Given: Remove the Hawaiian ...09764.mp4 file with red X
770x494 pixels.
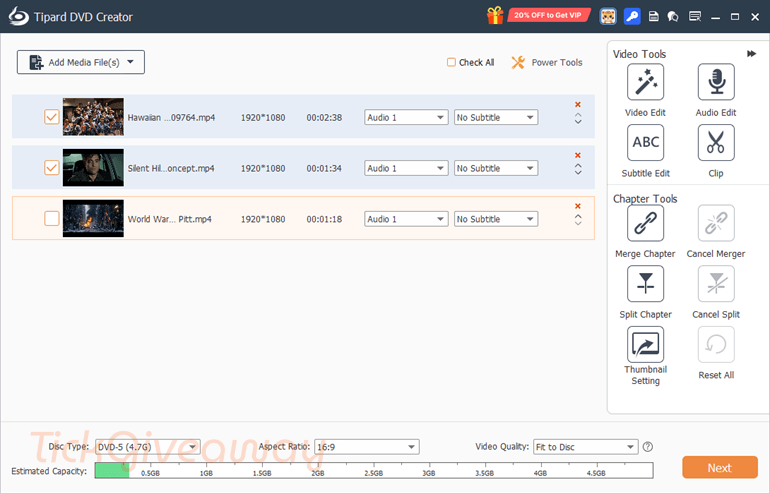Looking at the screenshot, I should (x=578, y=105).
